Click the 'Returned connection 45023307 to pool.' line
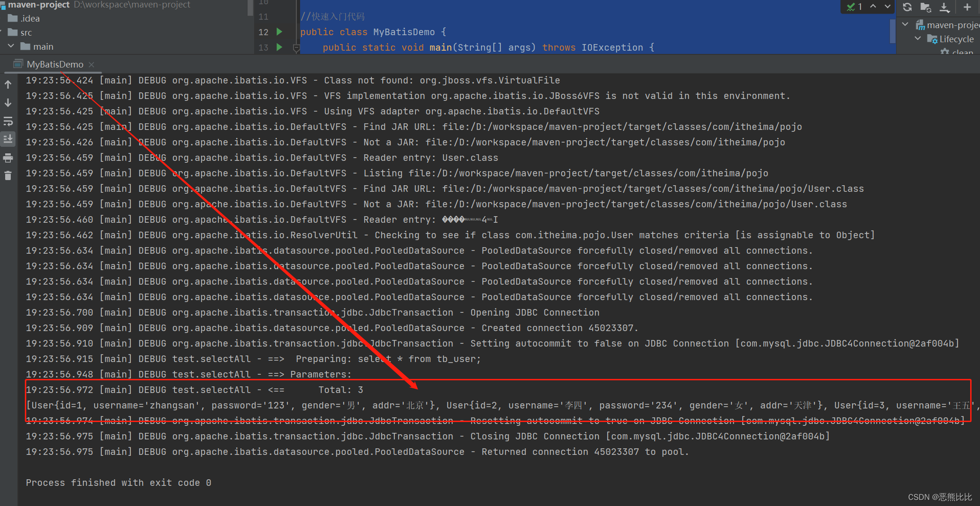 357,452
